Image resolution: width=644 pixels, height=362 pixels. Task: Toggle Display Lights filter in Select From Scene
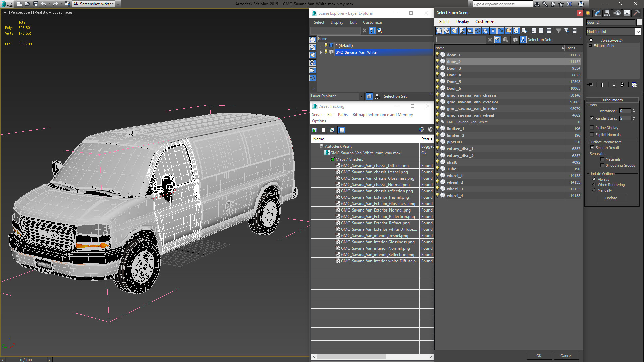click(x=454, y=31)
